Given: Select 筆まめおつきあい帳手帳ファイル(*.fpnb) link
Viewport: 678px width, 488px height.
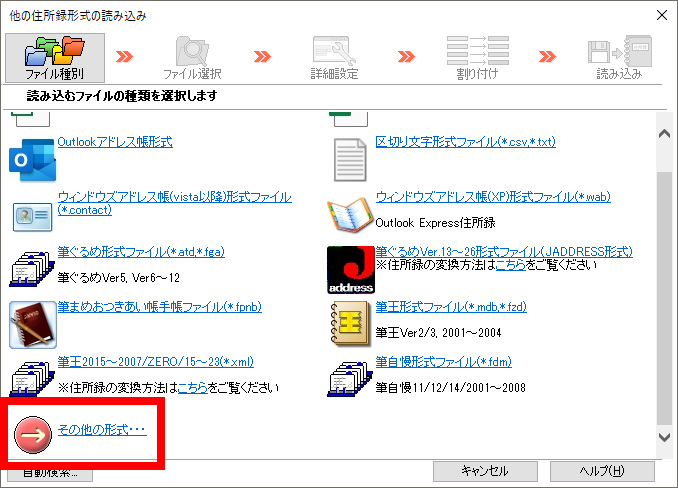Looking at the screenshot, I should tap(160, 307).
